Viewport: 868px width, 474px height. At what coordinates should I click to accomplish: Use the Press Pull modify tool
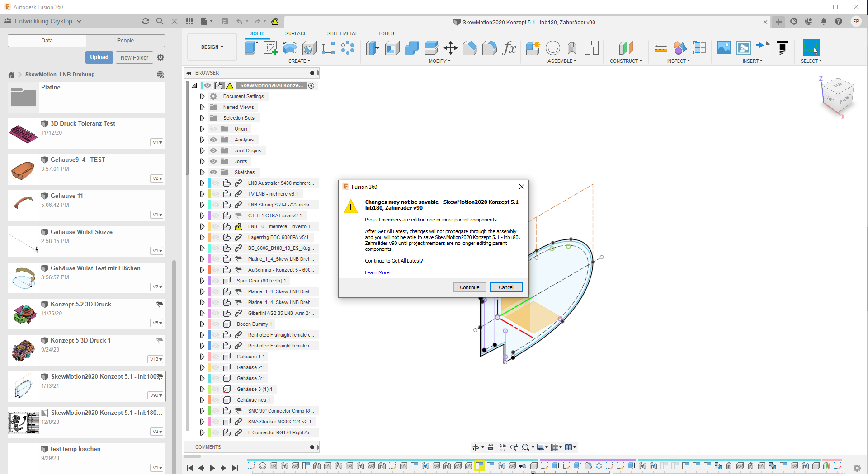pos(372,47)
